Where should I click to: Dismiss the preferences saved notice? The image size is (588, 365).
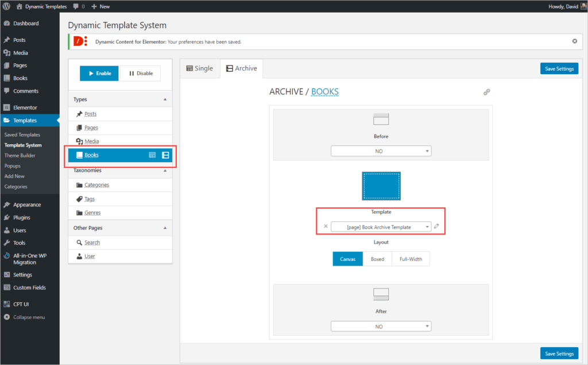point(574,41)
